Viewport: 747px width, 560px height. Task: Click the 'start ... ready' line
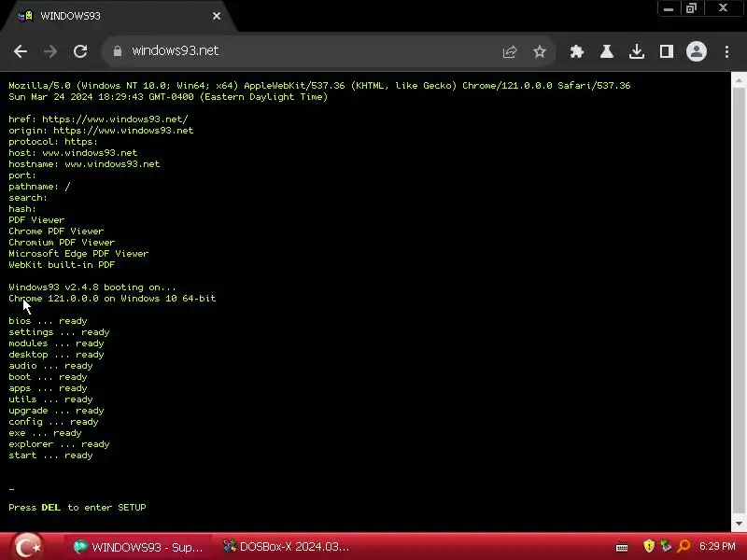(51, 455)
